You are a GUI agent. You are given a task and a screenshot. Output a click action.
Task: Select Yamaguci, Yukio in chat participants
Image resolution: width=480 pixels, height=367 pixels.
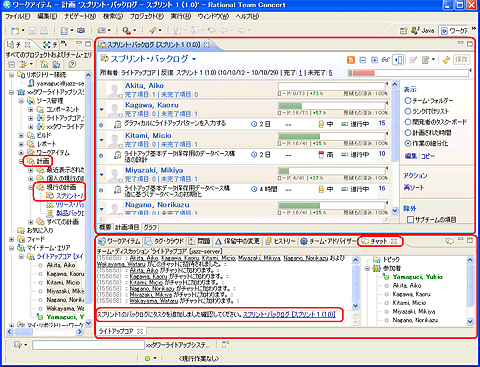pos(417,277)
